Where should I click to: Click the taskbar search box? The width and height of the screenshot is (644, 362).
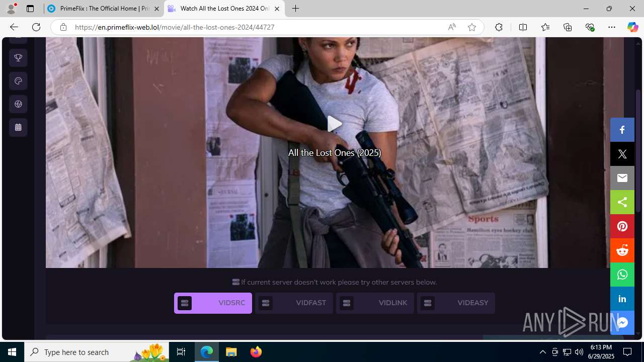point(97,352)
